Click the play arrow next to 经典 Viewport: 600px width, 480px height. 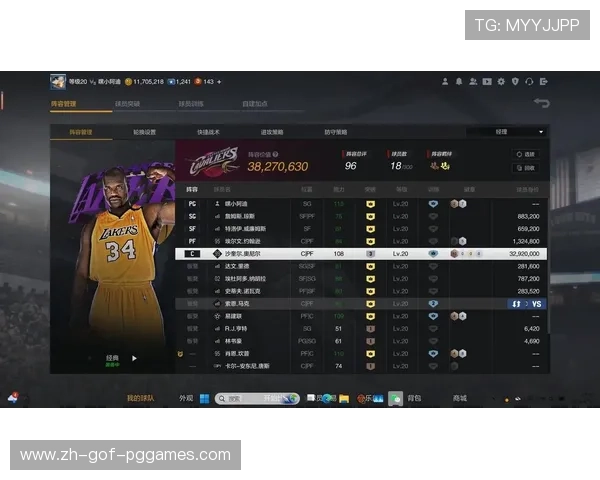coord(134,358)
